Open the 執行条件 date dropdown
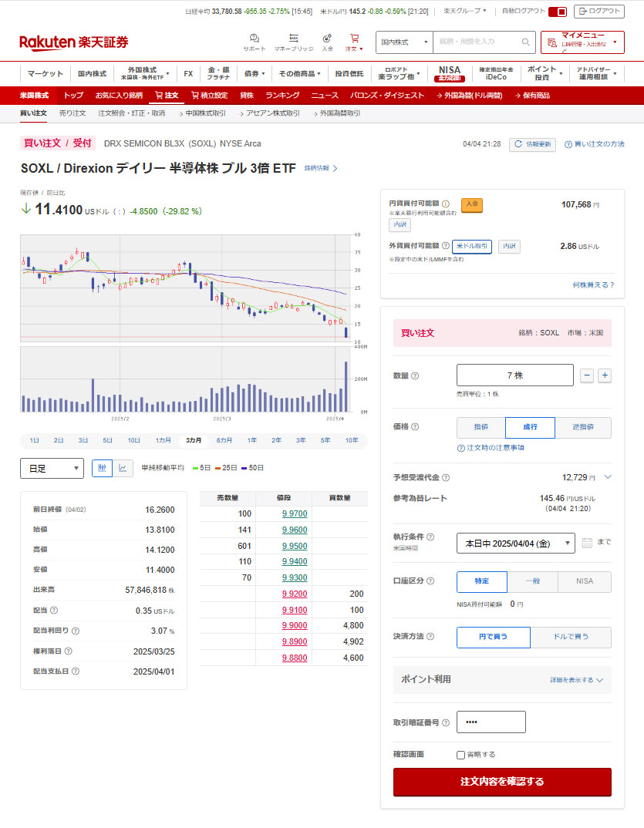This screenshot has height=828, width=644. 515,543
